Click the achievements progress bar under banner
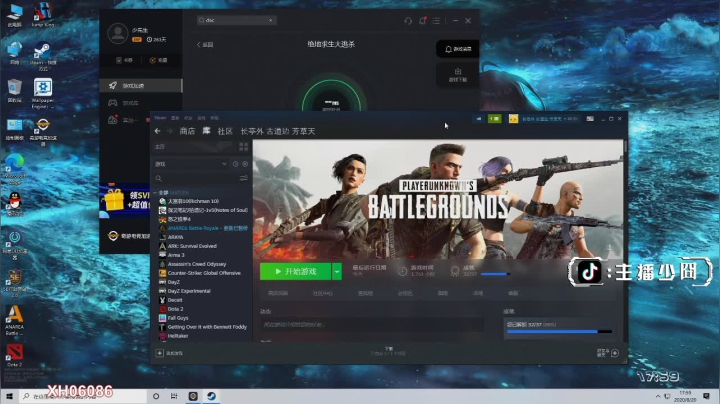This screenshot has width=720, height=404. tap(495, 274)
